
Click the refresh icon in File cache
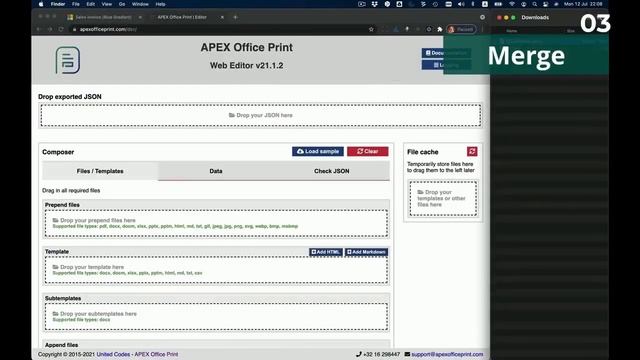pyautogui.click(x=472, y=151)
